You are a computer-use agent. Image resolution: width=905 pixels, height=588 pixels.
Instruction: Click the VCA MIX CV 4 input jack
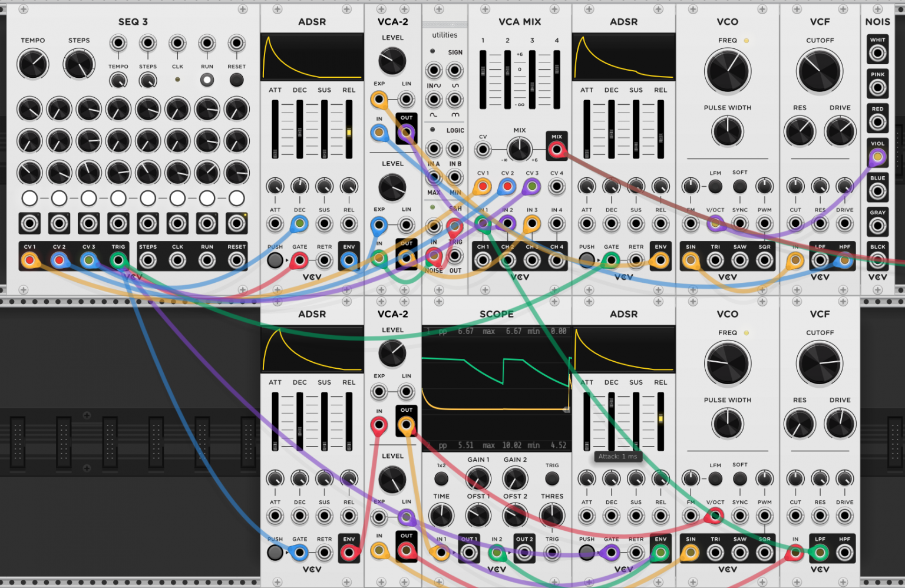pos(556,187)
